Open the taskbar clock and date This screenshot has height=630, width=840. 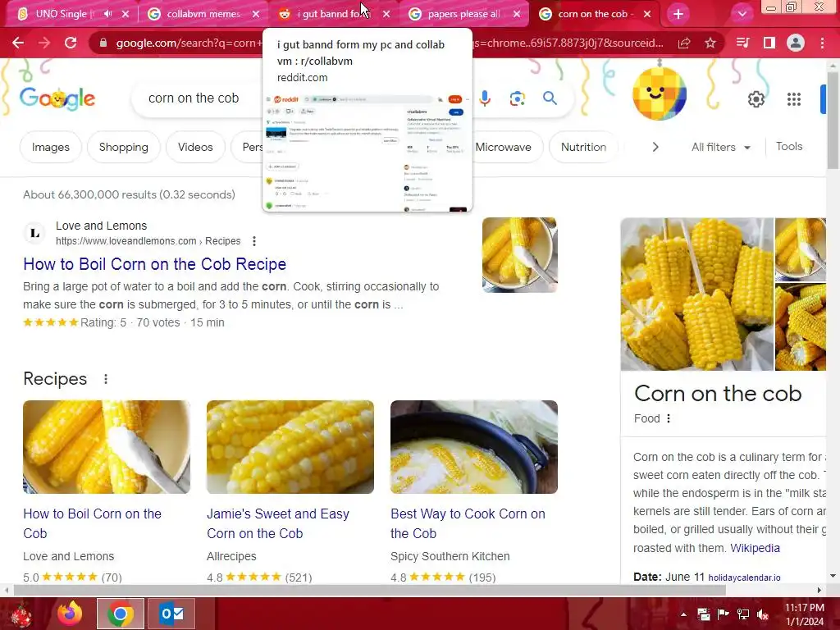(x=805, y=614)
